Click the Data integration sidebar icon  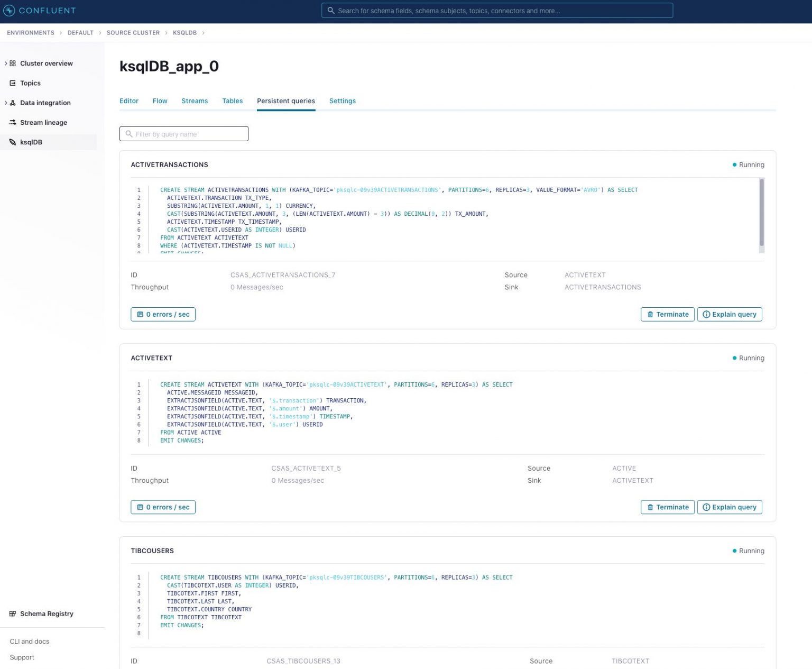coord(13,103)
